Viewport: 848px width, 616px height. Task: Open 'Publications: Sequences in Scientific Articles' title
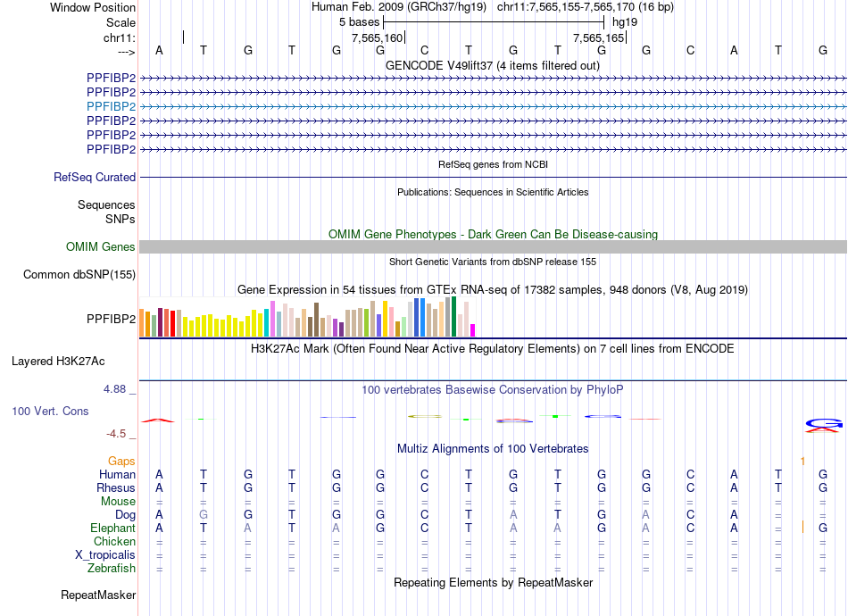pos(493,192)
